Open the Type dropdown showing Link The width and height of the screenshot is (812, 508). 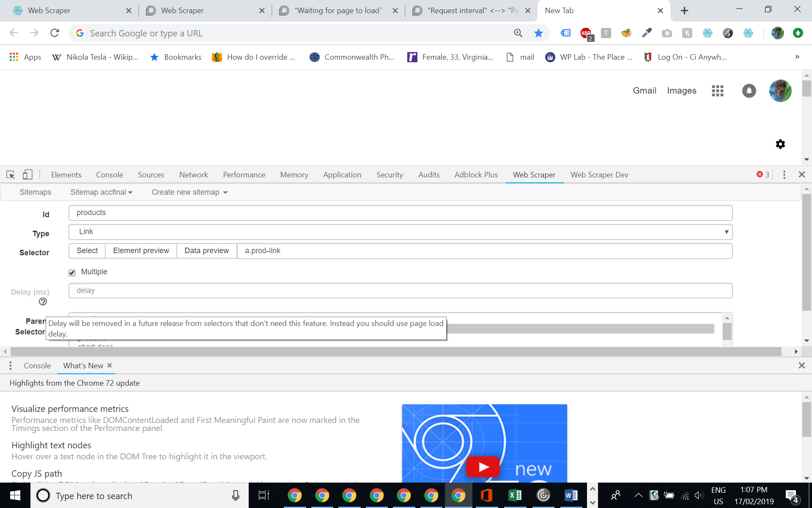click(x=400, y=232)
